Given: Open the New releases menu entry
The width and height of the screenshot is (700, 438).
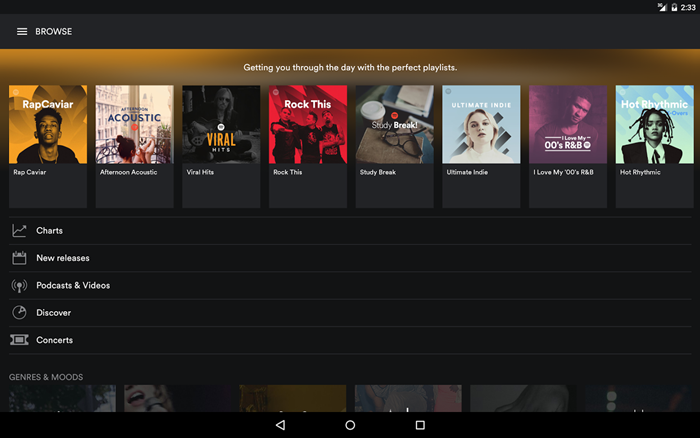Looking at the screenshot, I should point(350,258).
